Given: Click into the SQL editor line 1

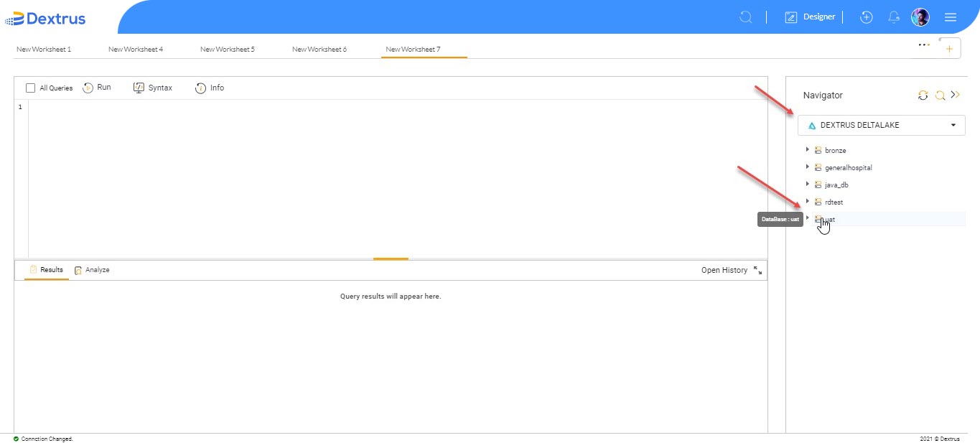Looking at the screenshot, I should click(398, 107).
